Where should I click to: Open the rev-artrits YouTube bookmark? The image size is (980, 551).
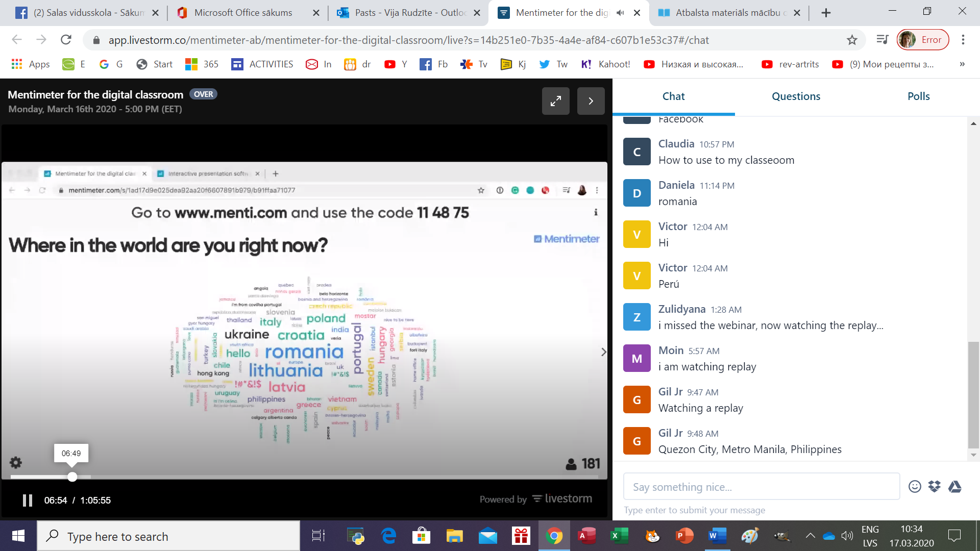pos(790,64)
